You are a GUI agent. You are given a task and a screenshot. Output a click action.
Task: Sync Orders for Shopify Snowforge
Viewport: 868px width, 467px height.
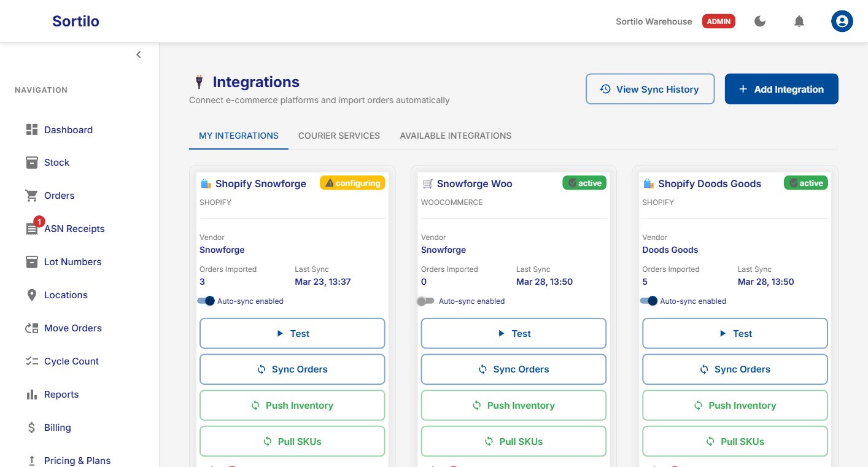pos(292,369)
